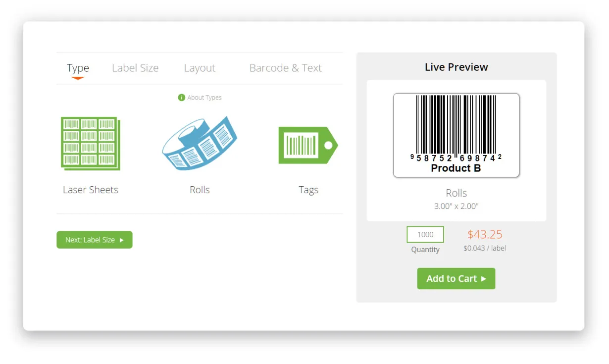
Task: Click the Laser Sheets text label
Action: pyautogui.click(x=91, y=190)
